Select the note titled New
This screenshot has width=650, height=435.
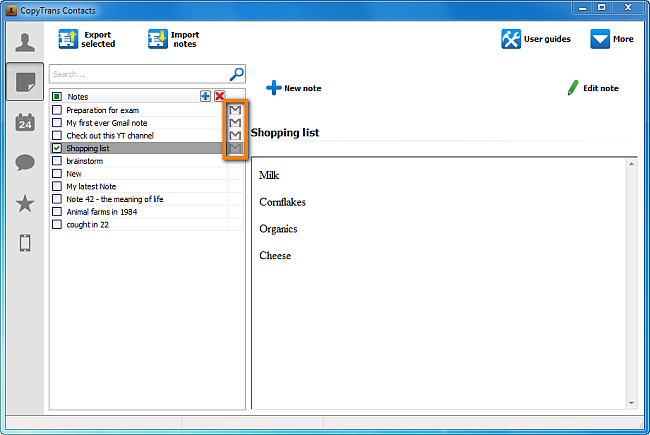(74, 174)
